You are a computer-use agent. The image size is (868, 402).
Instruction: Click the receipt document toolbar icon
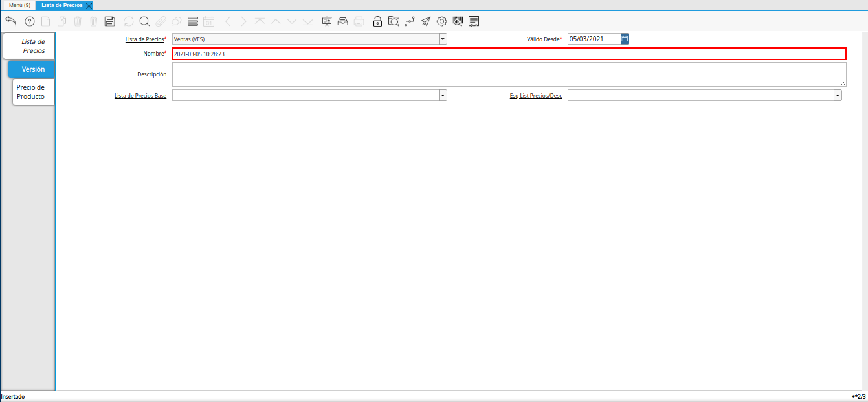[474, 21]
